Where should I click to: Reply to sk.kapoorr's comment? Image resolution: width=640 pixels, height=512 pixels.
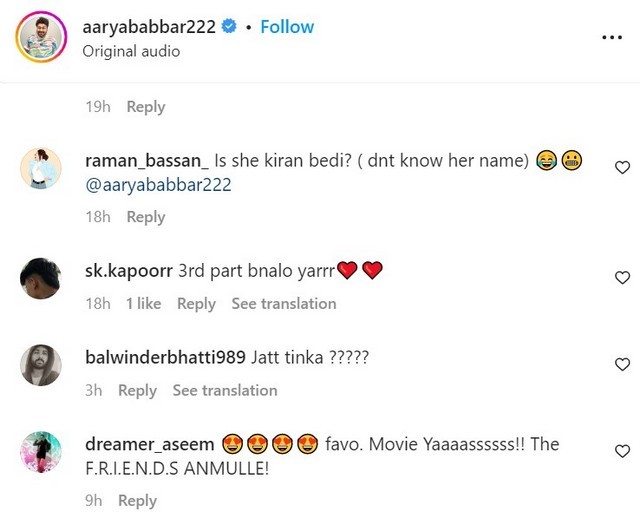click(x=196, y=304)
